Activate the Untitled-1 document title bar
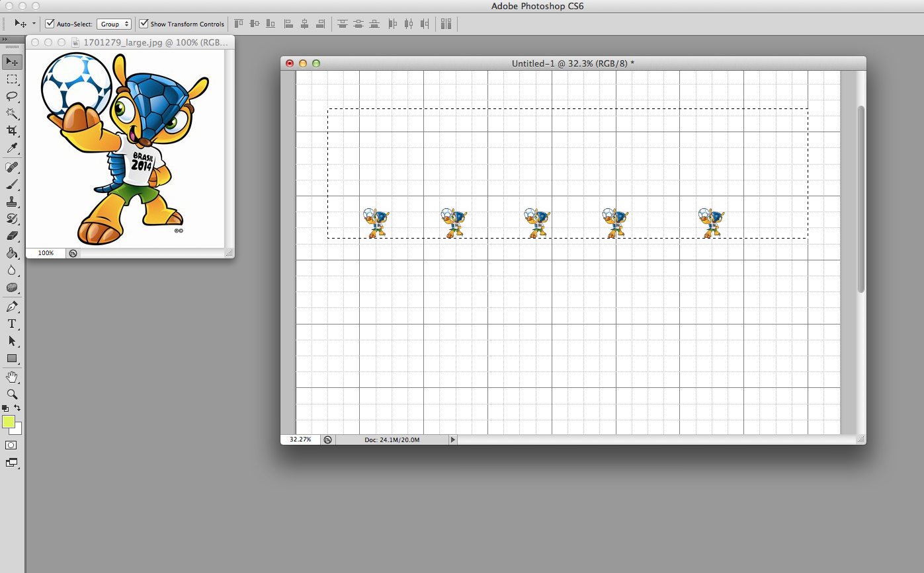Viewport: 924px width, 573px height. click(573, 63)
